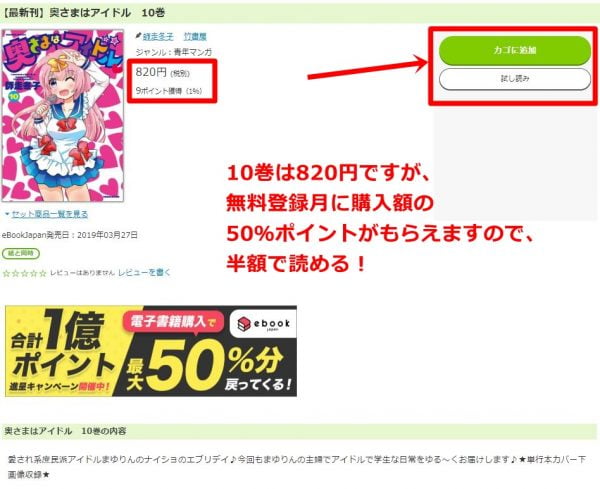Click the ebook japan logo on banner

263,324
